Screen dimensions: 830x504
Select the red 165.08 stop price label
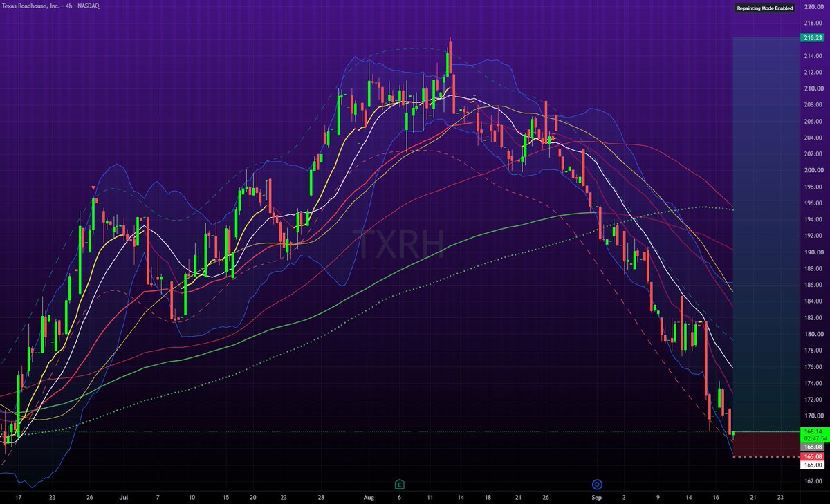[812, 457]
